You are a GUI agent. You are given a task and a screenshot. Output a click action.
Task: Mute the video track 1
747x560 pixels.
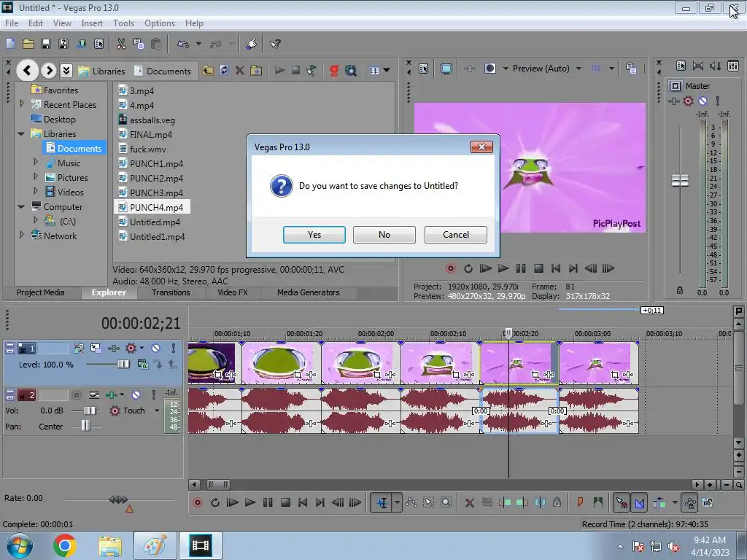[x=155, y=348]
